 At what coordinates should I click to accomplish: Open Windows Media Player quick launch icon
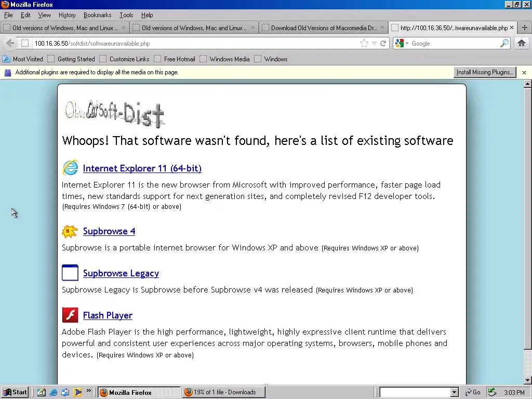point(77,393)
